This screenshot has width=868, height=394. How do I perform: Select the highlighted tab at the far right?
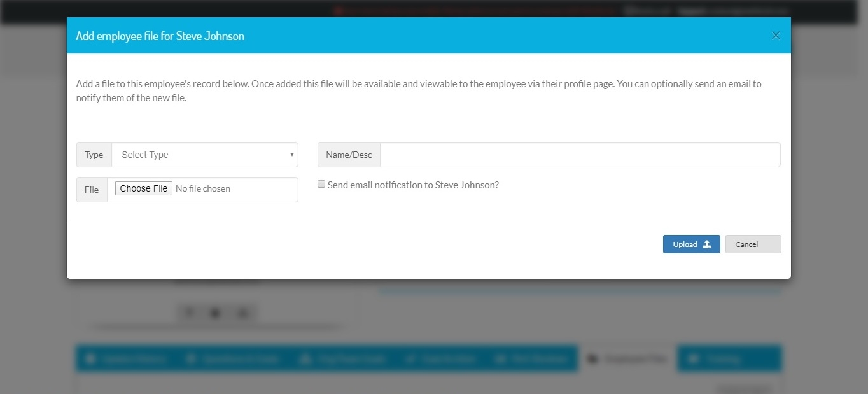[x=730, y=358]
